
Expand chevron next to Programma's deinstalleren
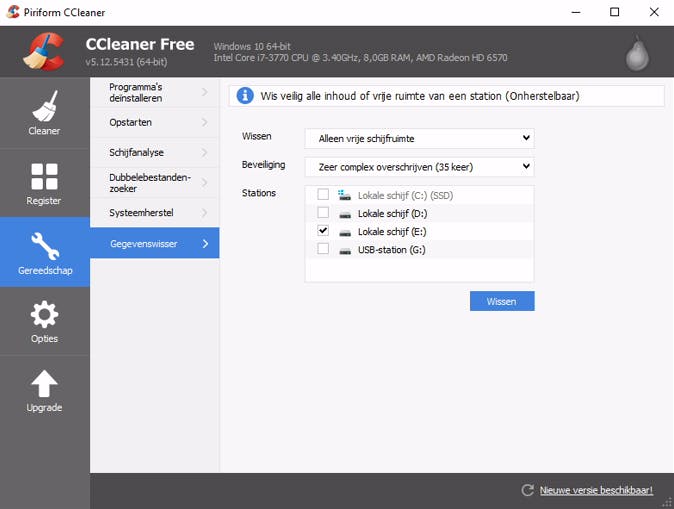[x=205, y=92]
